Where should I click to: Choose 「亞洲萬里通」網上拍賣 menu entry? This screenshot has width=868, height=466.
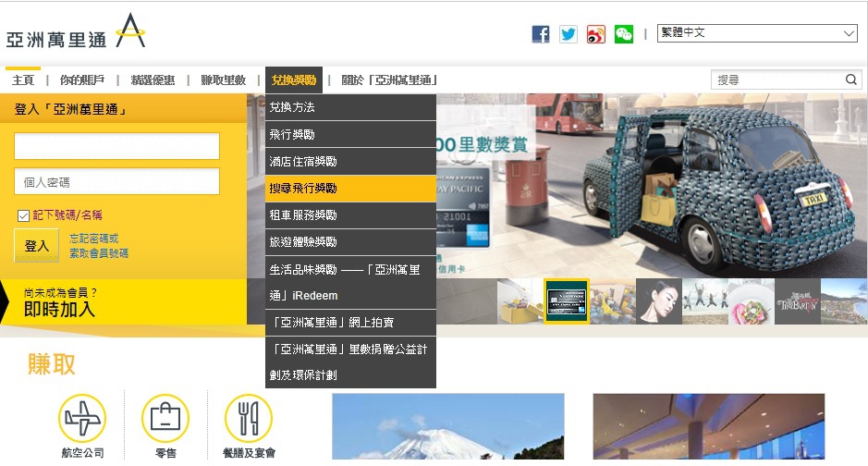[x=350, y=323]
